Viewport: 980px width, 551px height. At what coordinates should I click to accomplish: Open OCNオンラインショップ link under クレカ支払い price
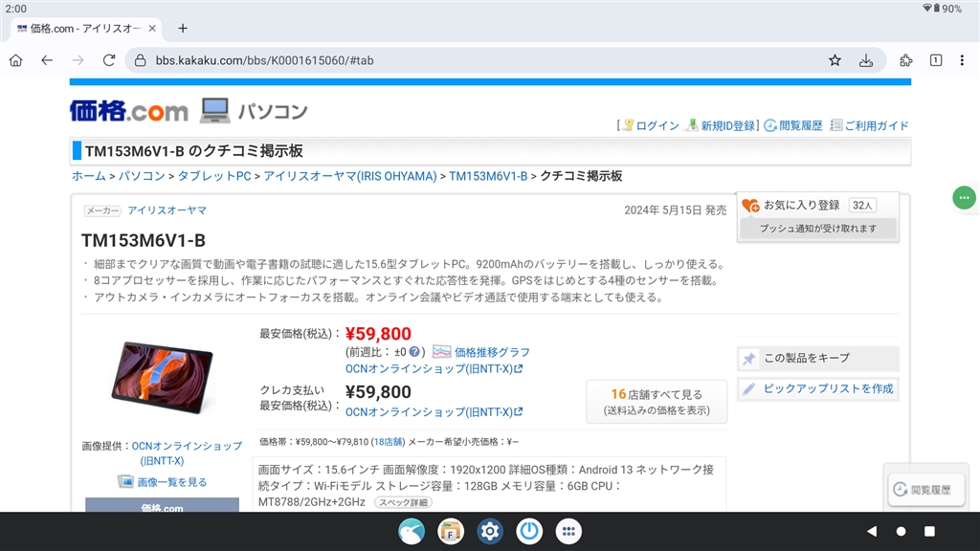434,412
